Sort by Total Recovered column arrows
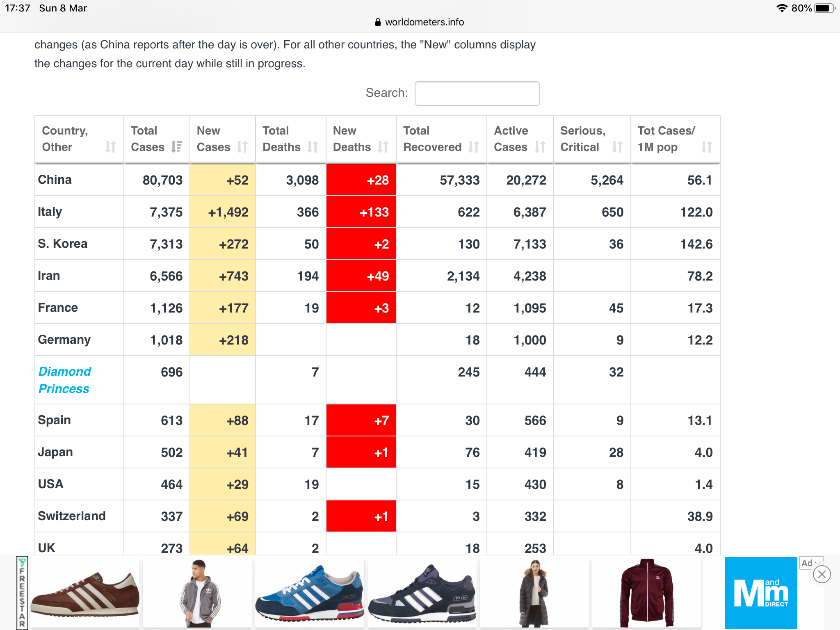Image resolution: width=840 pixels, height=630 pixels. click(473, 147)
